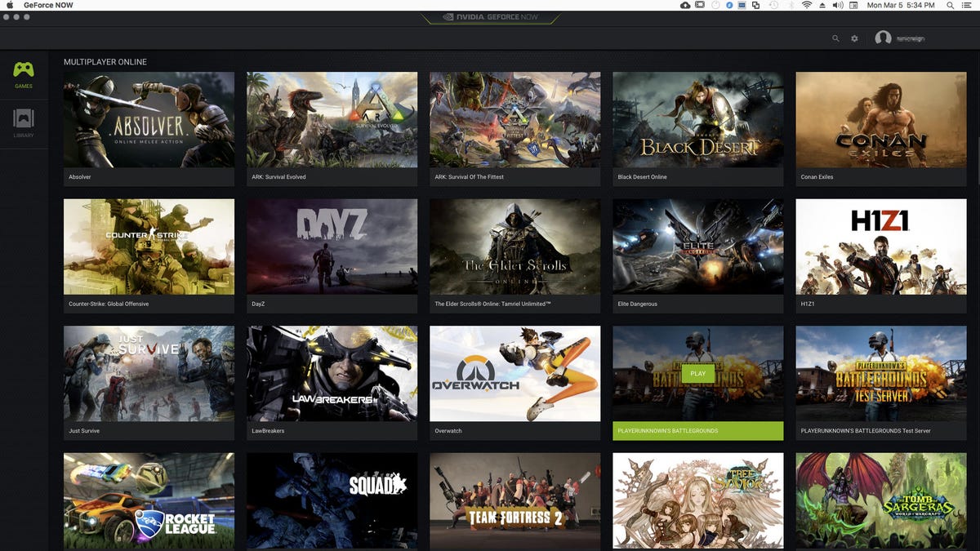Open Spotlight search from menu bar

950,5
